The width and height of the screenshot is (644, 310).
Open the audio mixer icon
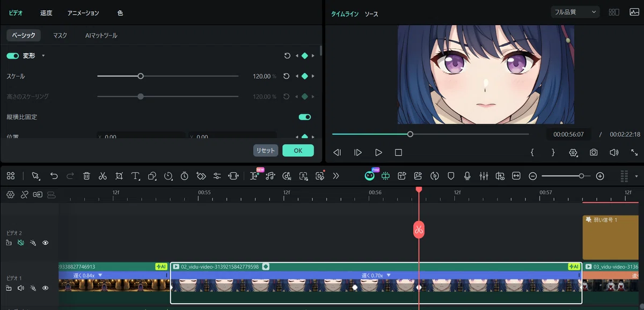484,175
